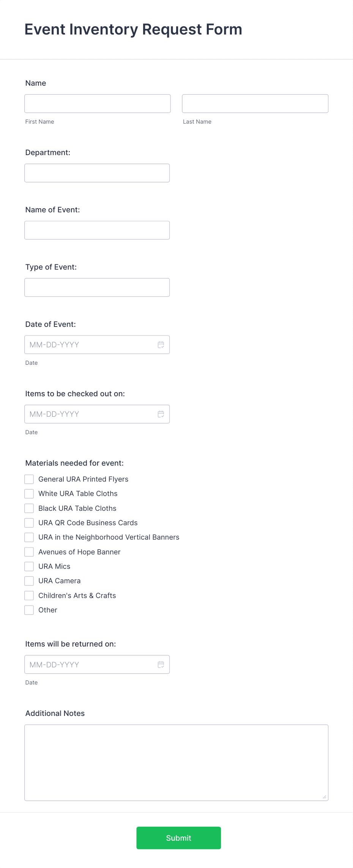
Task: Select White URA Table Cloths material
Action: [x=29, y=493]
